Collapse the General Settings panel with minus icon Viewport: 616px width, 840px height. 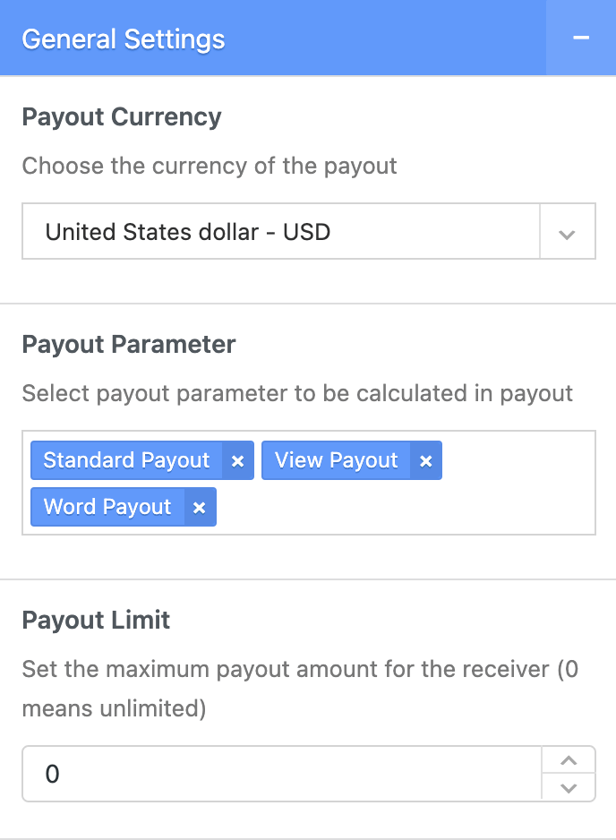coord(581,39)
